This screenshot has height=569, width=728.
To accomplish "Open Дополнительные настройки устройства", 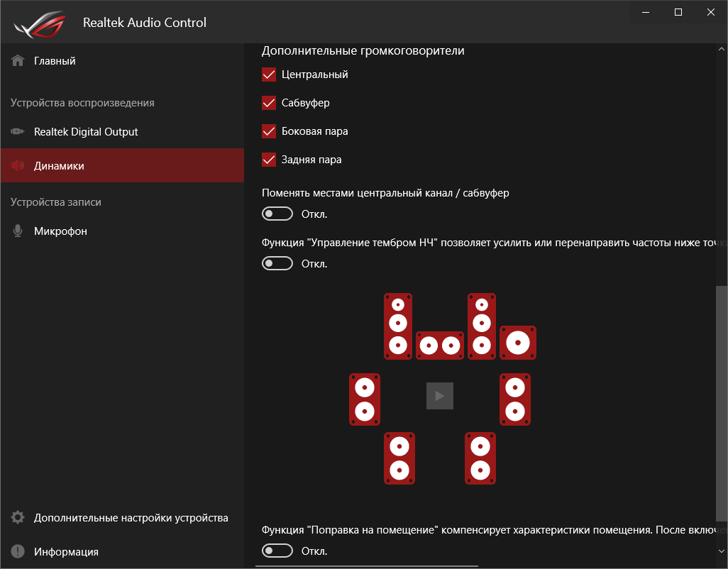I will point(131,518).
